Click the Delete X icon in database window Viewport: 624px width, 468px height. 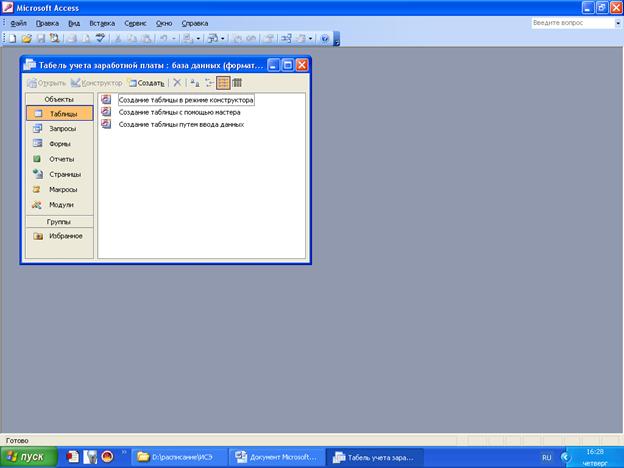point(177,83)
